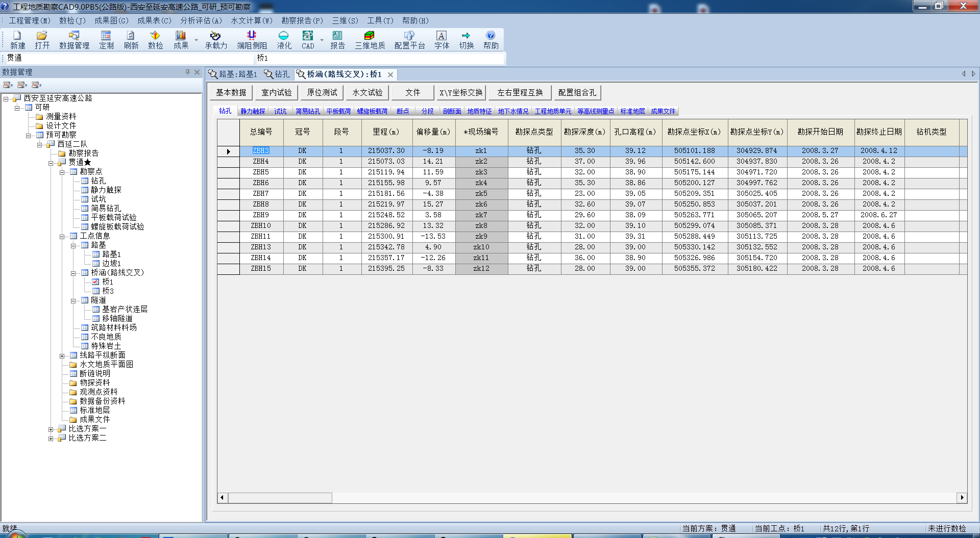Close the 数据管理 panel
Viewport: 980px width, 538px height.
click(197, 72)
